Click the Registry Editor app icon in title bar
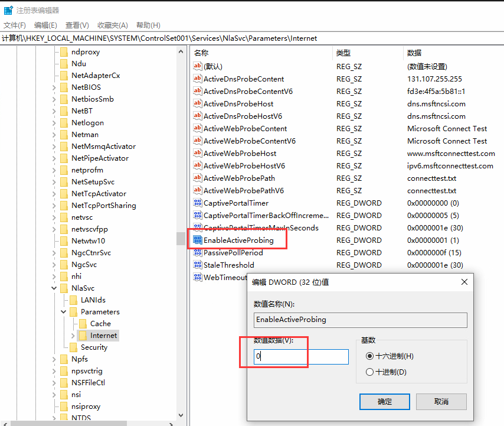Image resolution: width=504 pixels, height=426 pixels. pos(8,10)
